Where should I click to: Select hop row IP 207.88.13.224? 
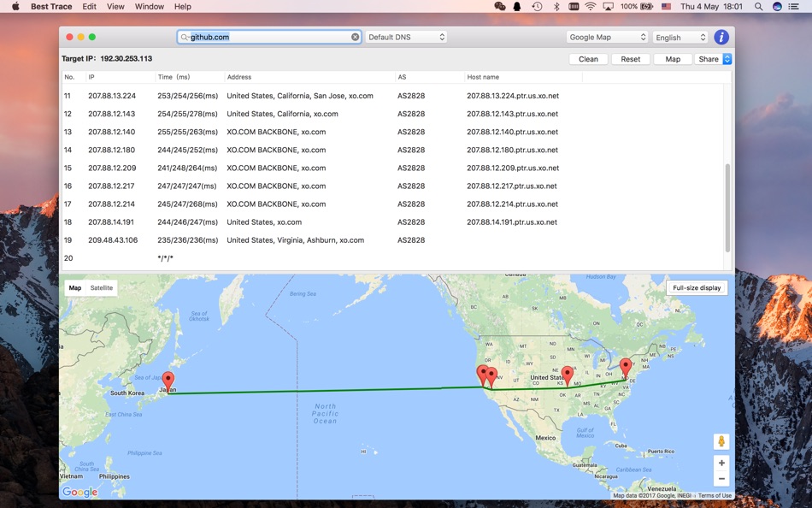pyautogui.click(x=112, y=96)
